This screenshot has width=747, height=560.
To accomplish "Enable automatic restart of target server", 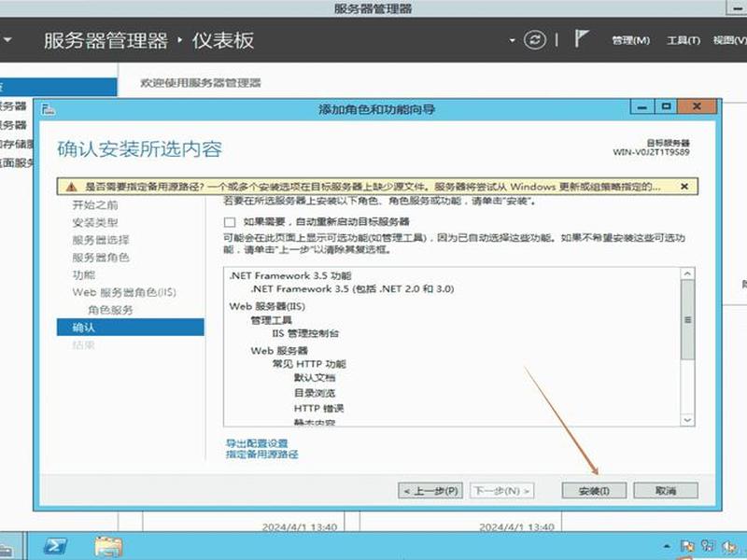I will [230, 222].
